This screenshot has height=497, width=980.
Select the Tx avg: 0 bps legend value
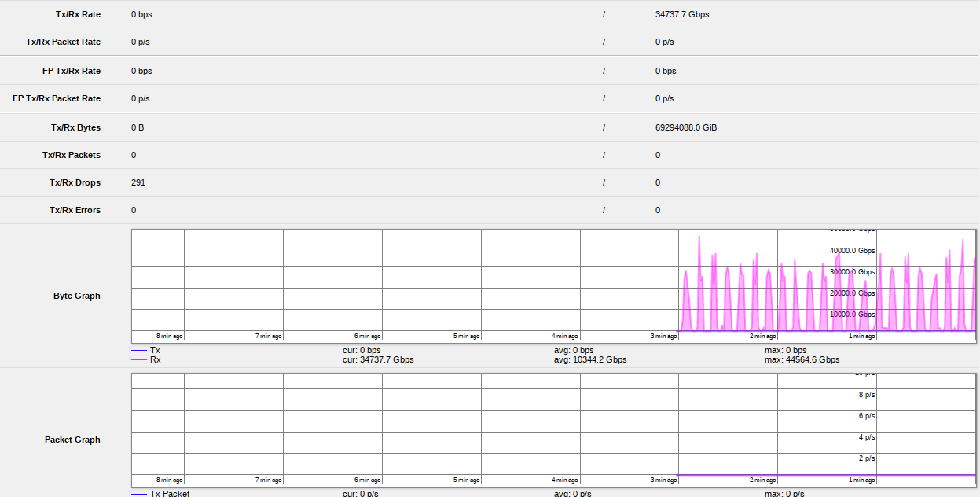(x=574, y=350)
